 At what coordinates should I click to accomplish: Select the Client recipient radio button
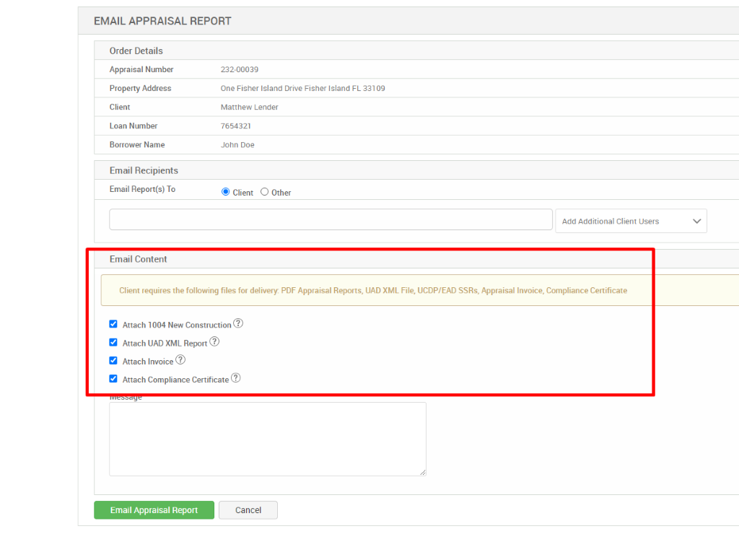(225, 191)
